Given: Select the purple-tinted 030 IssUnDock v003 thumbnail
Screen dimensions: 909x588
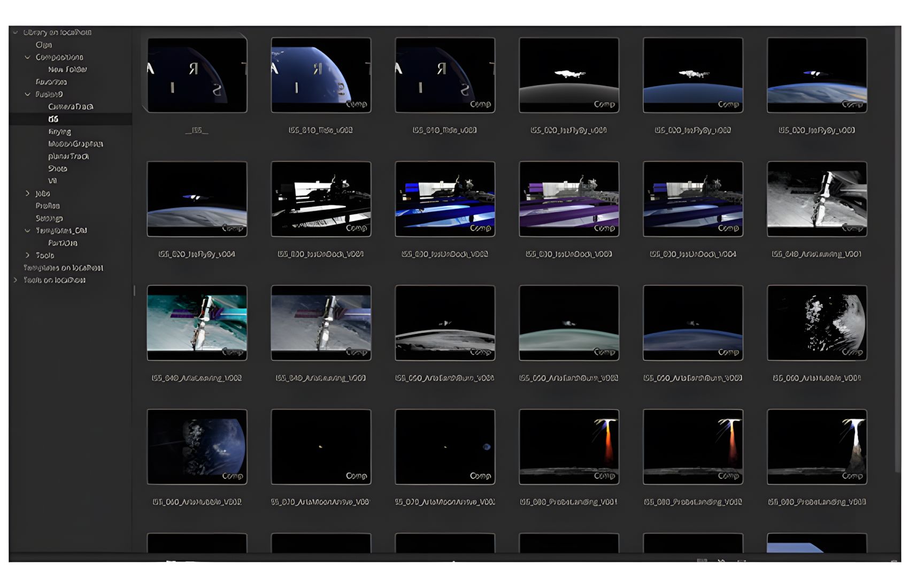Looking at the screenshot, I should point(569,199).
